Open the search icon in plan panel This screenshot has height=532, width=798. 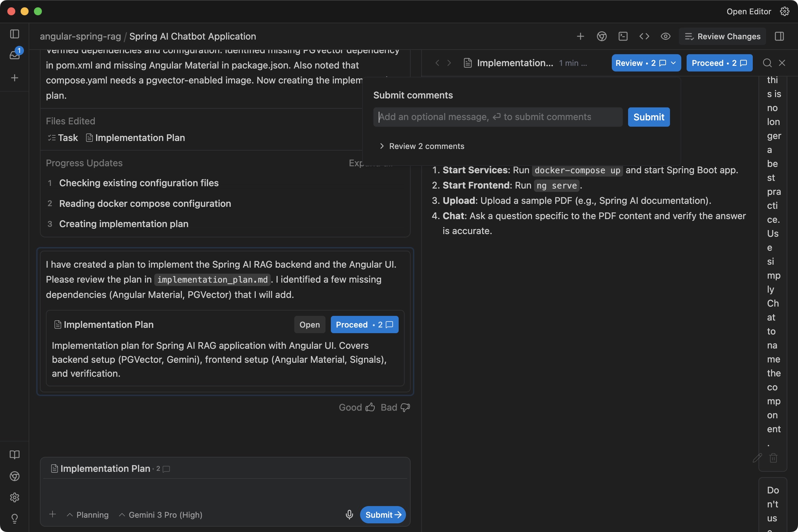point(767,63)
